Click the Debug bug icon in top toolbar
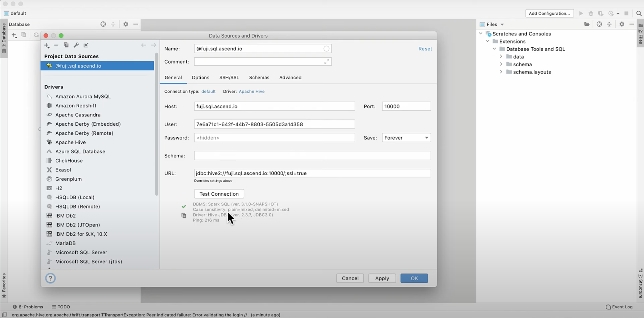Viewport: 644px width, 318px height. (591, 13)
